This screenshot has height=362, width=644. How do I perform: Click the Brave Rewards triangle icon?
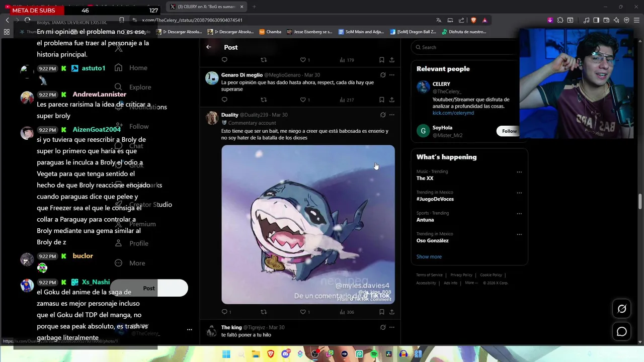coord(485,20)
